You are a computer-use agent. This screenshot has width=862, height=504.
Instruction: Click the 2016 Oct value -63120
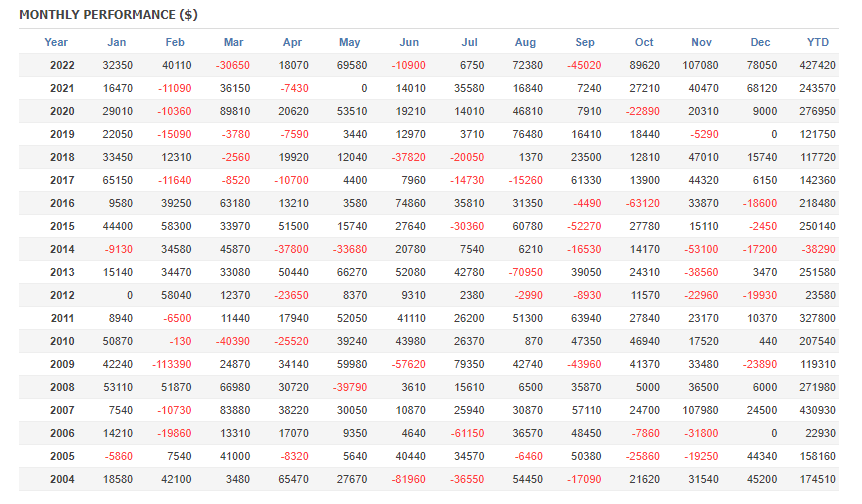pos(643,203)
